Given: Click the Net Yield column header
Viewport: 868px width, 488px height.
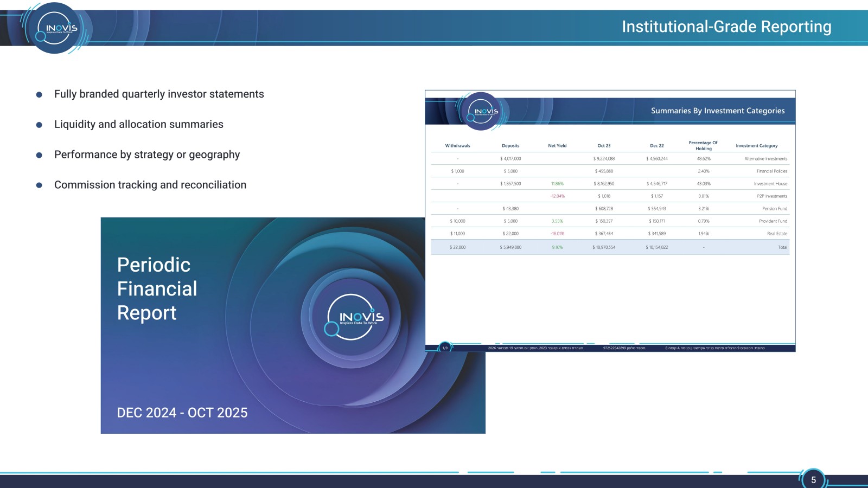Looking at the screenshot, I should click(x=557, y=146).
